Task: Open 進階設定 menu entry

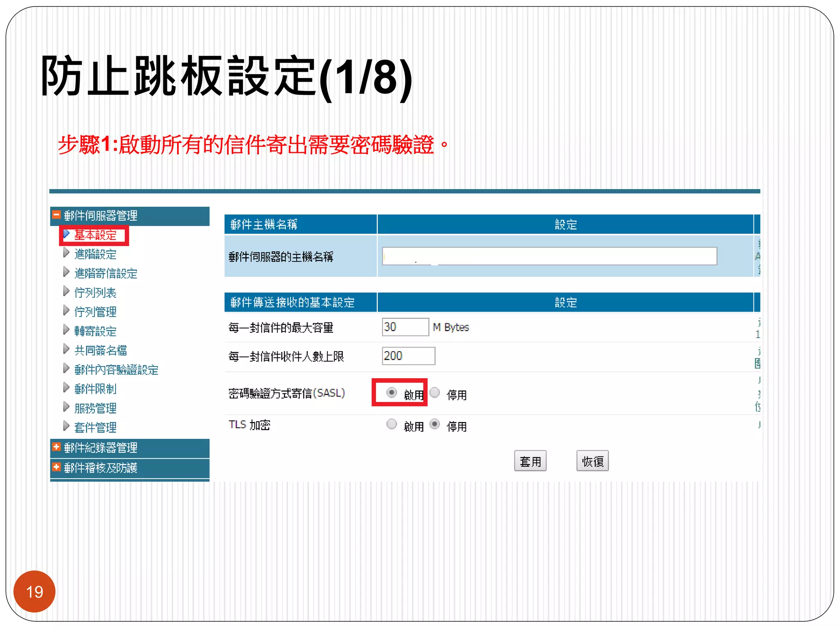Action: [x=95, y=254]
